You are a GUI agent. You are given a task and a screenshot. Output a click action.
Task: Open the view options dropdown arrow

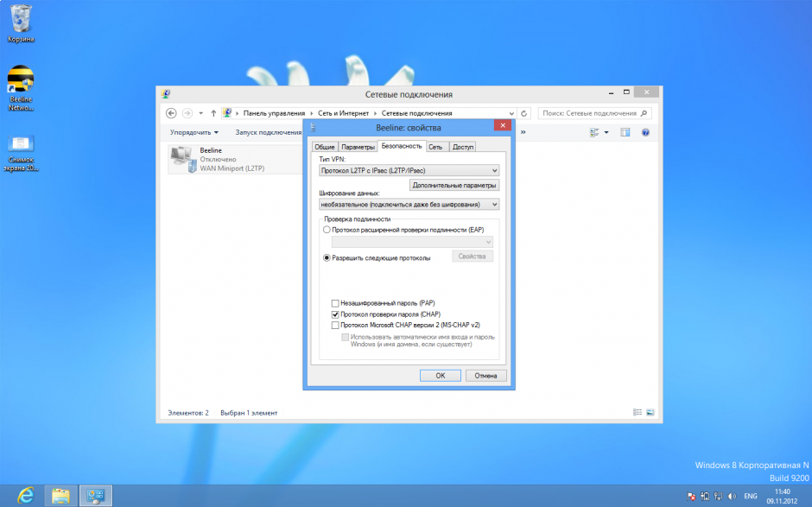[x=606, y=132]
